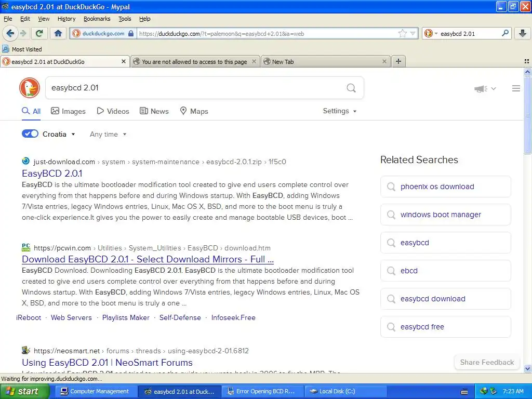Open the EasyBCD 2.0.1 result link
The height and width of the screenshot is (399, 532).
click(x=52, y=174)
